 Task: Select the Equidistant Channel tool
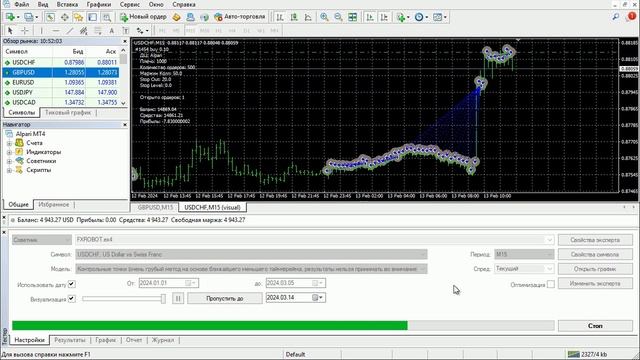84,31
